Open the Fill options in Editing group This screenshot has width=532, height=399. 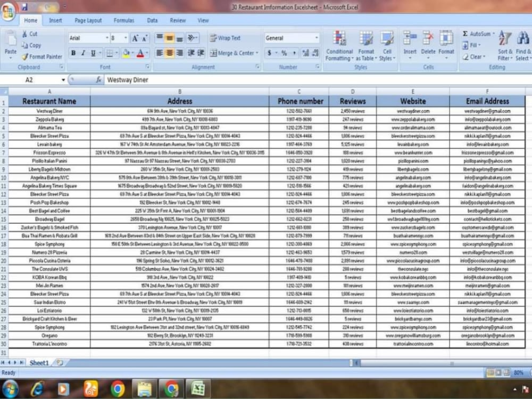tap(471, 45)
